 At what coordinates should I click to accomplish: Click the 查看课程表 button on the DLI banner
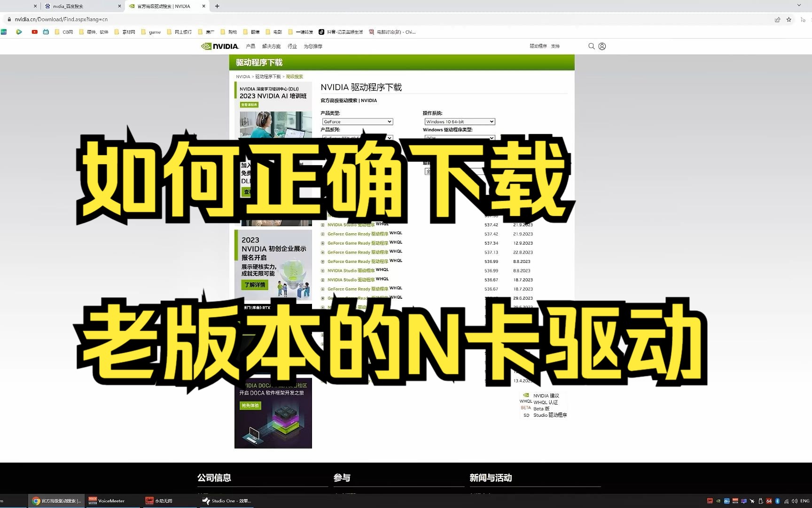tap(249, 105)
